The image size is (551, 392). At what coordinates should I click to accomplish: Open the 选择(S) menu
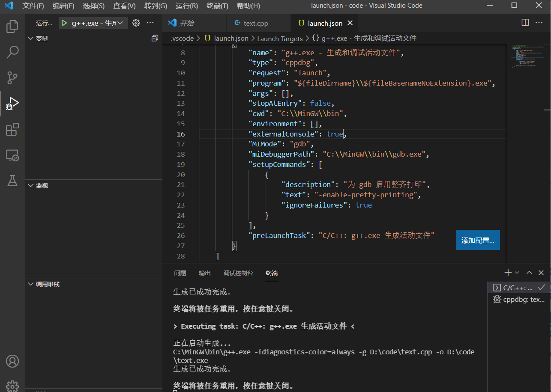[93, 6]
